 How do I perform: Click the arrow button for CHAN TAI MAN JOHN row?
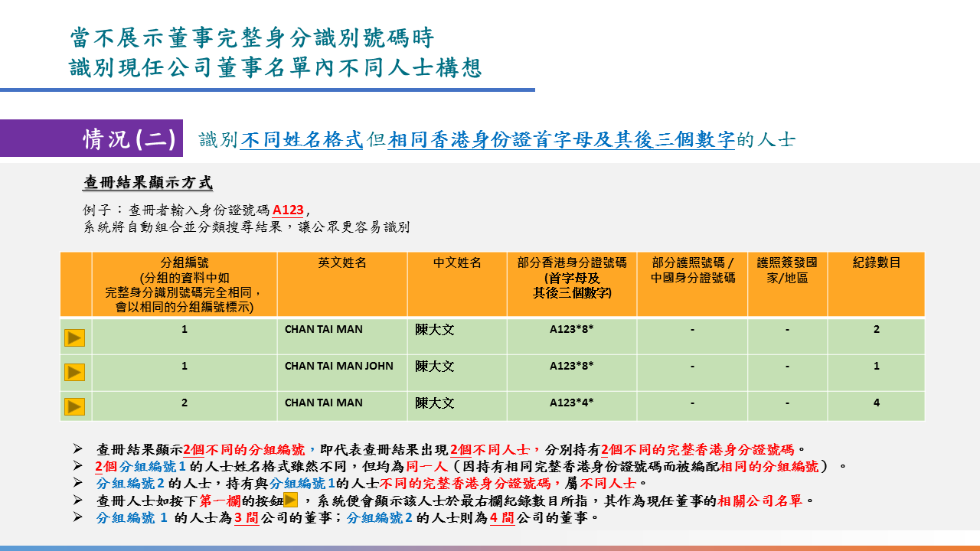tap(74, 372)
